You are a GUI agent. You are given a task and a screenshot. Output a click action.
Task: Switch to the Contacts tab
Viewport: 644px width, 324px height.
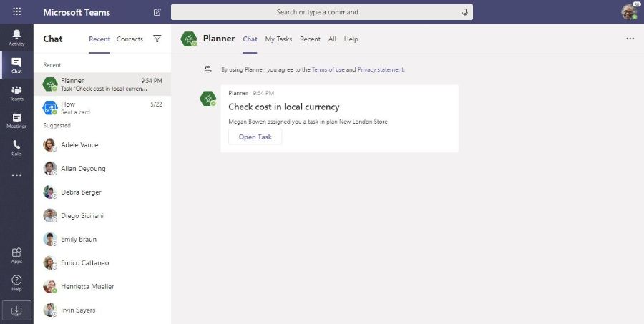tap(130, 39)
